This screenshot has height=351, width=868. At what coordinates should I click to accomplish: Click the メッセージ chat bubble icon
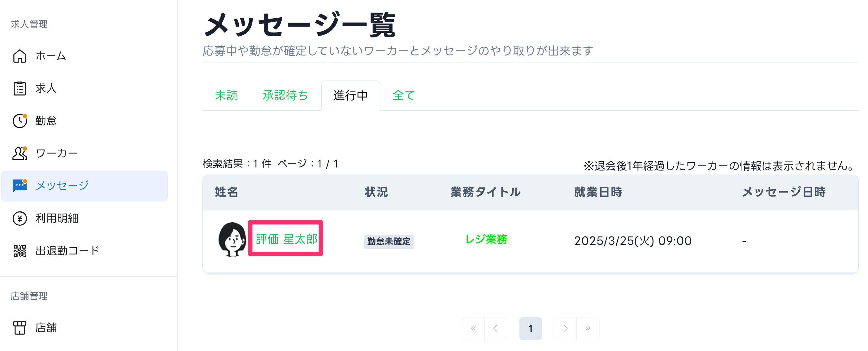coord(20,186)
